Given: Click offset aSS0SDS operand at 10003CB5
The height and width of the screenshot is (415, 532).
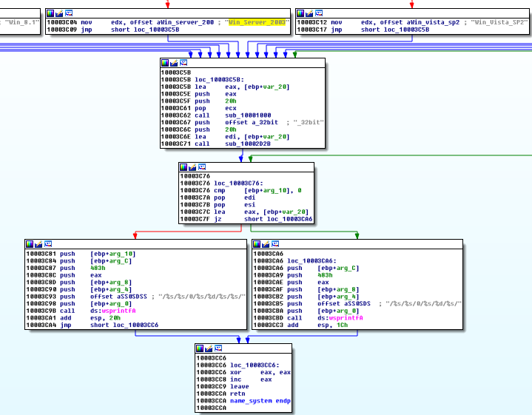Looking at the screenshot, I should click(x=344, y=304).
